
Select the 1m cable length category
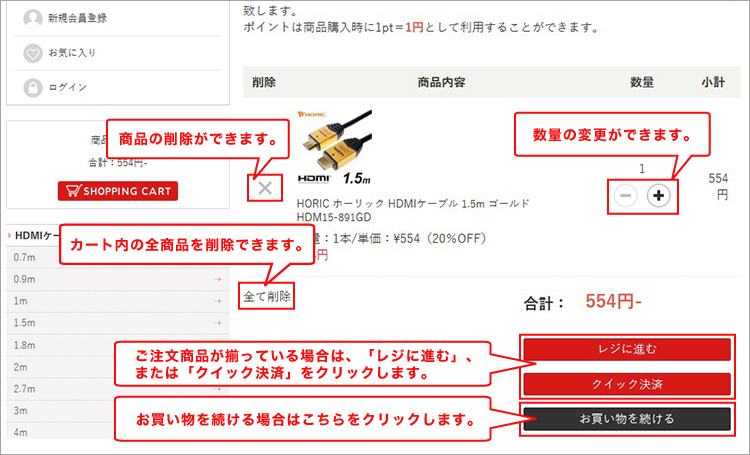click(118, 301)
